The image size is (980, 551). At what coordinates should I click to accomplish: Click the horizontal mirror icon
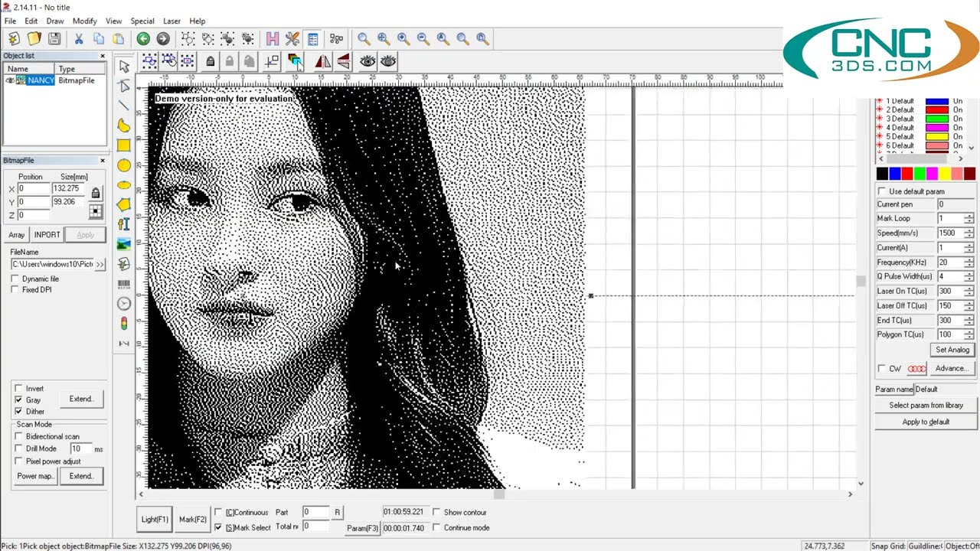[323, 61]
